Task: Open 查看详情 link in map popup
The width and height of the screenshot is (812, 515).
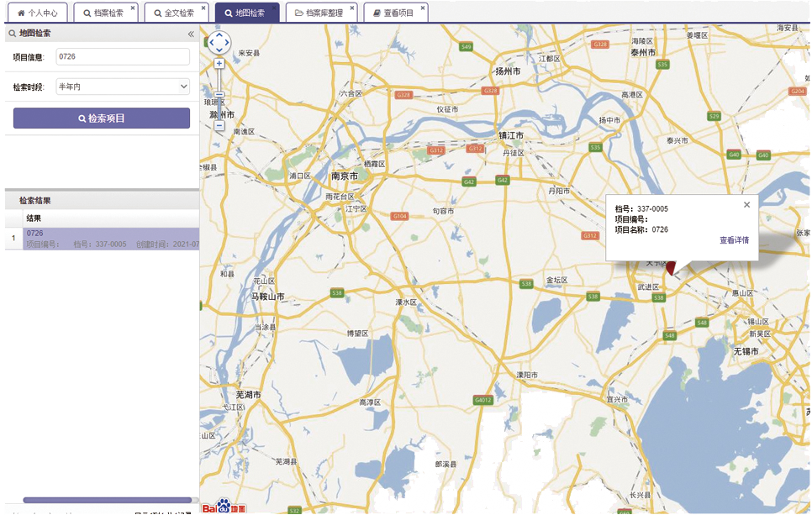Action: [733, 240]
